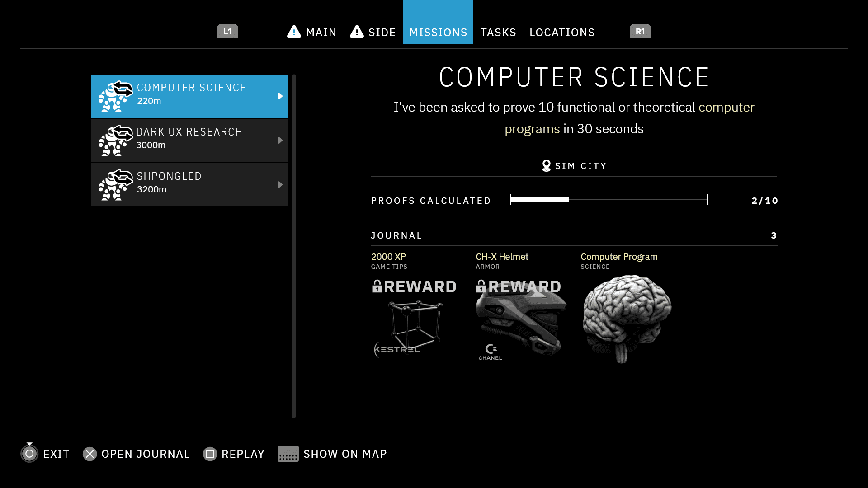The height and width of the screenshot is (488, 868).
Task: Click SHOW ON MAP at the bottom
Action: coord(345,454)
